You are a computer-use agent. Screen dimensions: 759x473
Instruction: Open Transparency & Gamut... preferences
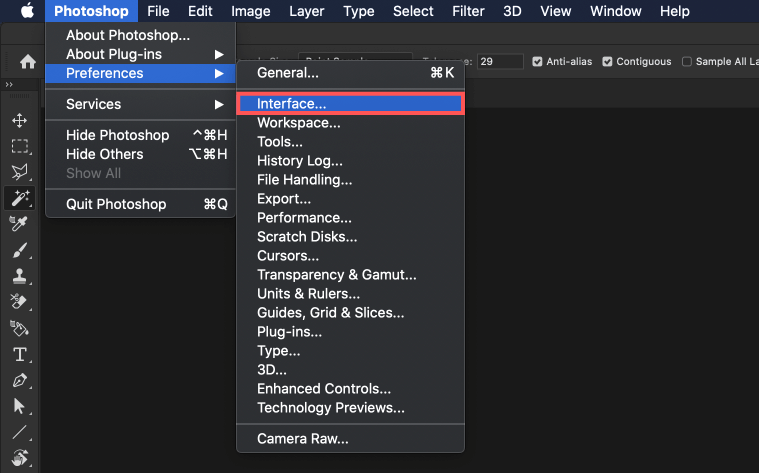(x=350, y=275)
